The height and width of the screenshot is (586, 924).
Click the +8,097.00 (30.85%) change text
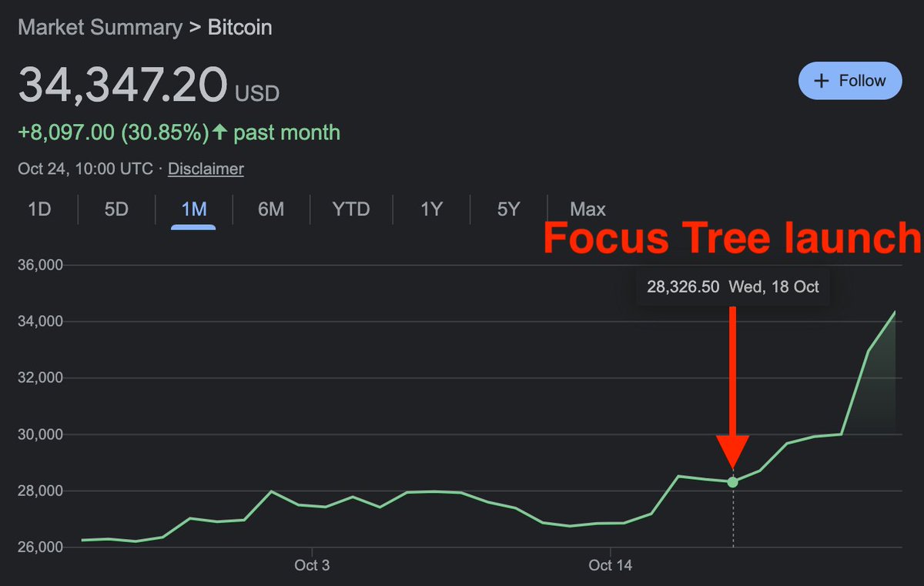[x=113, y=132]
